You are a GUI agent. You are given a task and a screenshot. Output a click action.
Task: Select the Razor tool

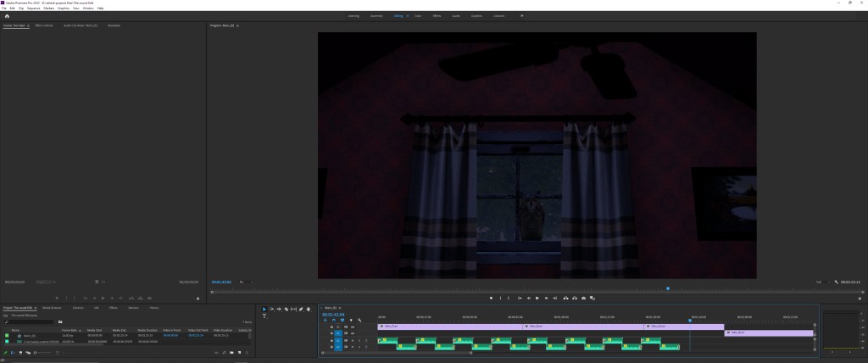(287, 309)
